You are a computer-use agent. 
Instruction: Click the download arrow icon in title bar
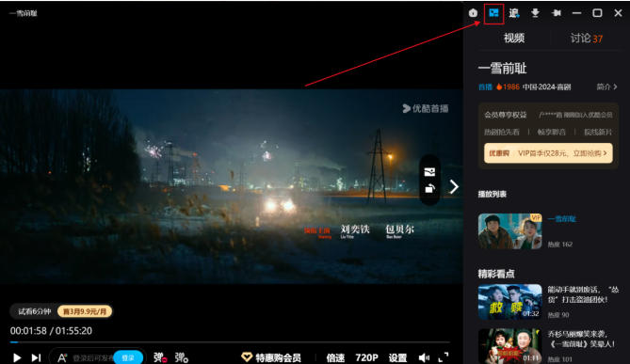[x=535, y=13]
